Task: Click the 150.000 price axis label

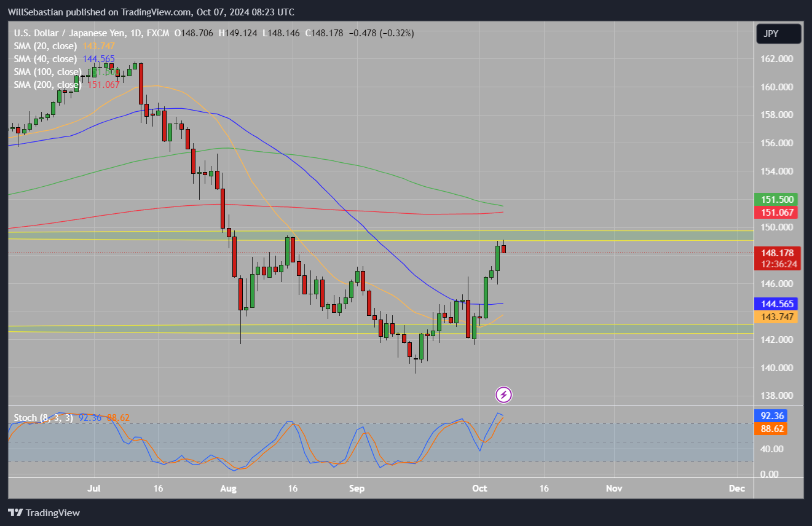Action: click(776, 227)
